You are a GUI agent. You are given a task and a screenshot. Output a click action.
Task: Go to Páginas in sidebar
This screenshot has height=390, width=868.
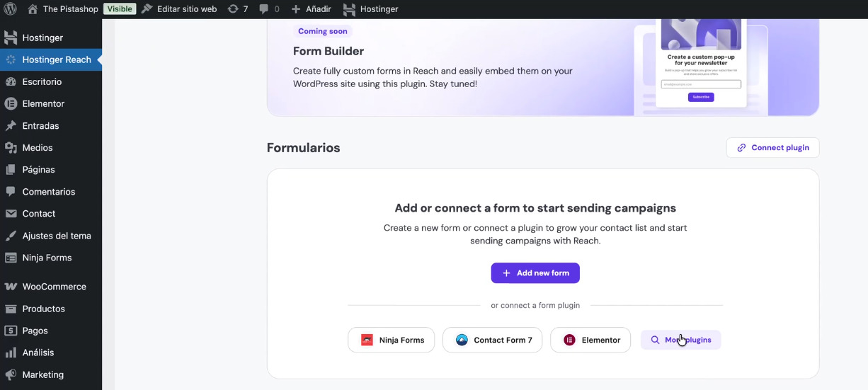click(38, 170)
